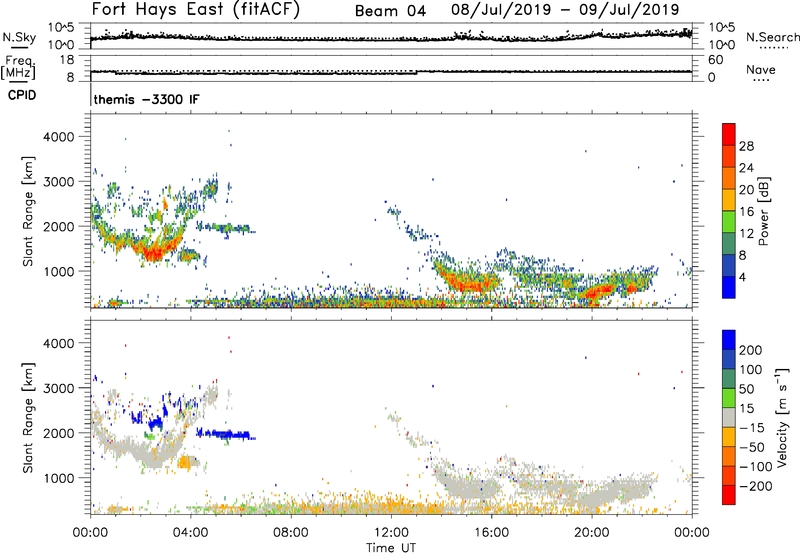
Task: Click the 'N.Search' legend label
Action: (x=773, y=37)
